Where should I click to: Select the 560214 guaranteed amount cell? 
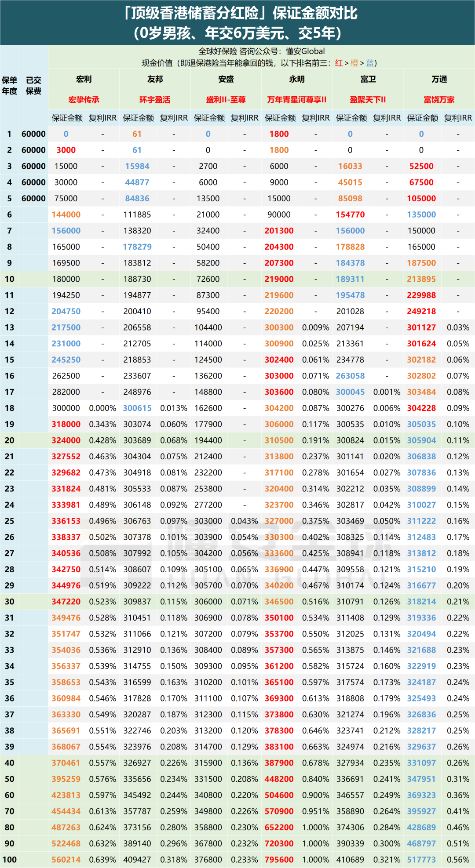coord(66,860)
